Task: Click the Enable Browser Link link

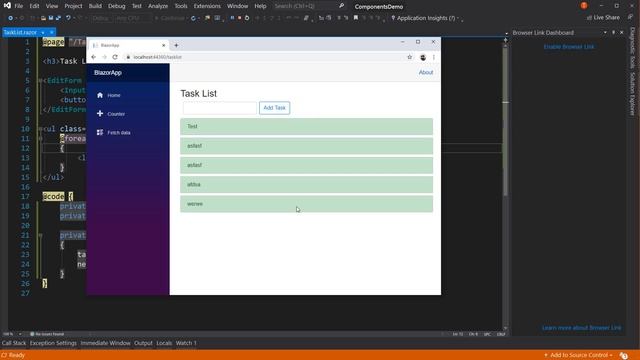Action: point(569,47)
